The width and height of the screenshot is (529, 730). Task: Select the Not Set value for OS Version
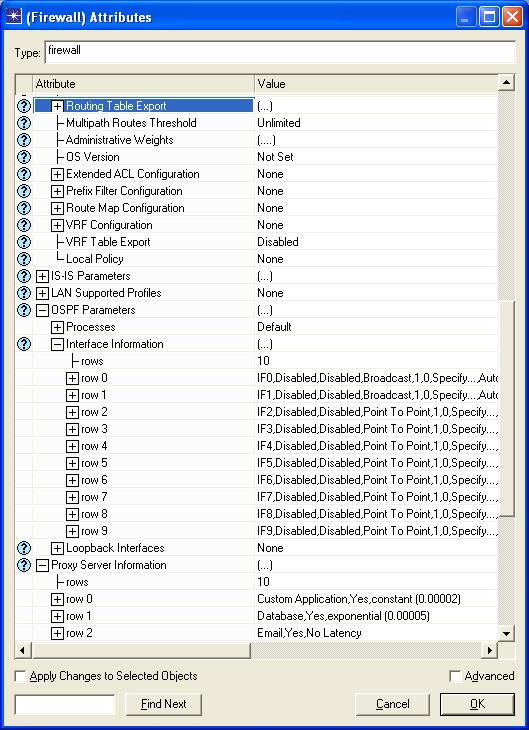[275, 157]
